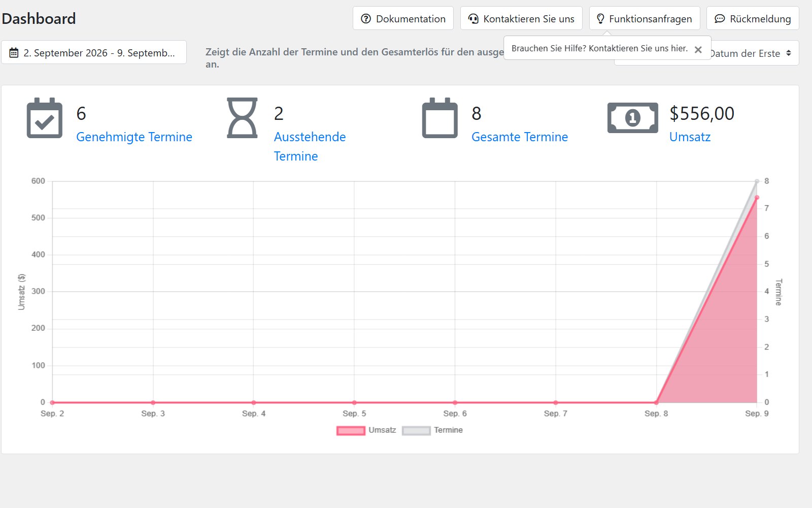Expand the Datum der Erste dropdown

click(x=751, y=53)
